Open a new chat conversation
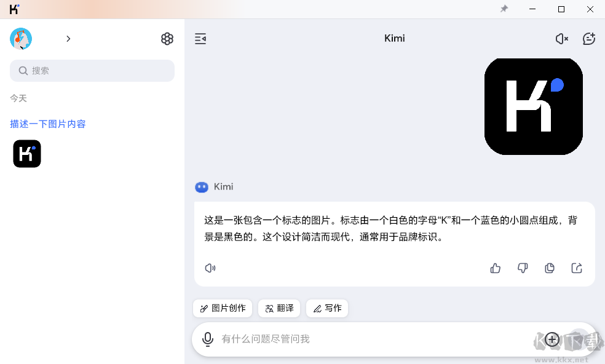The height and width of the screenshot is (364, 605). point(588,38)
